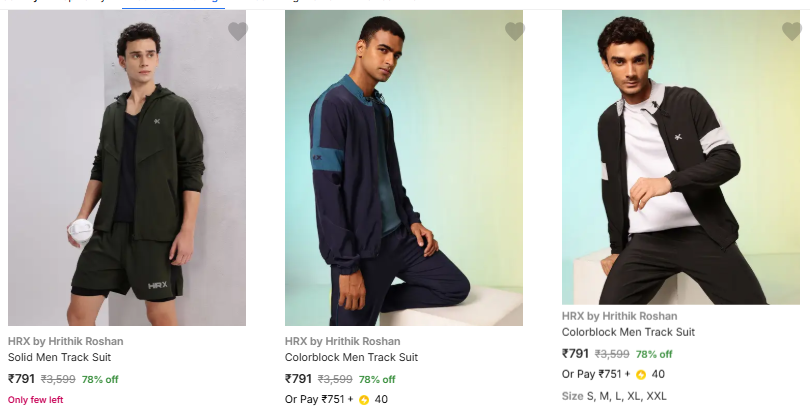
Task: Click HRX by Hrithik Roshan brand on the right product
Action: click(620, 316)
